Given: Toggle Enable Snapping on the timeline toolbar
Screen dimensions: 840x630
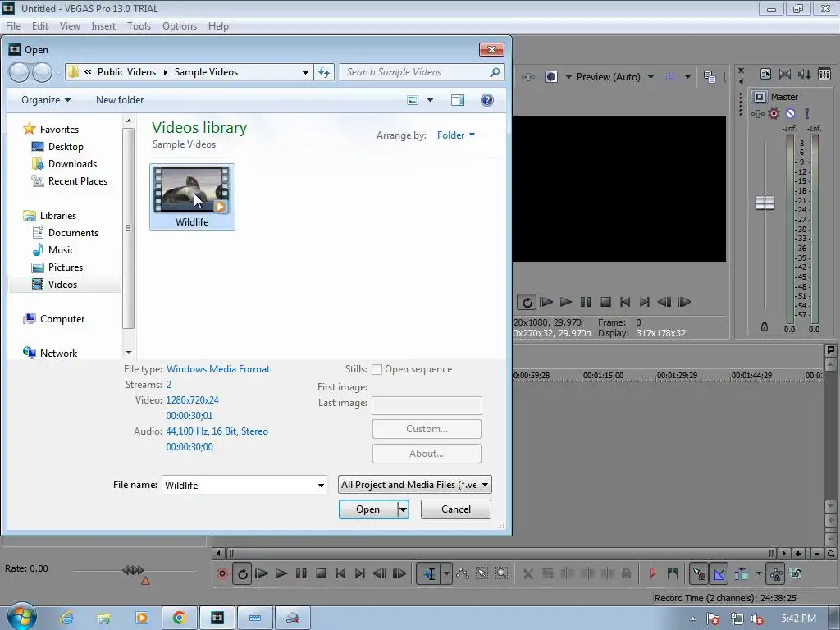Looking at the screenshot, I should coord(699,573).
